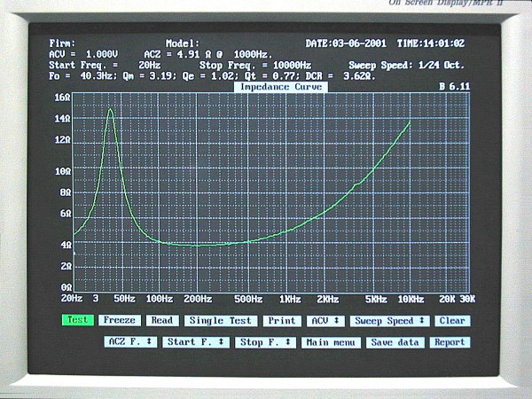The width and height of the screenshot is (532, 399).
Task: Click the 5KHz frequency axis label
Action: 376,300
